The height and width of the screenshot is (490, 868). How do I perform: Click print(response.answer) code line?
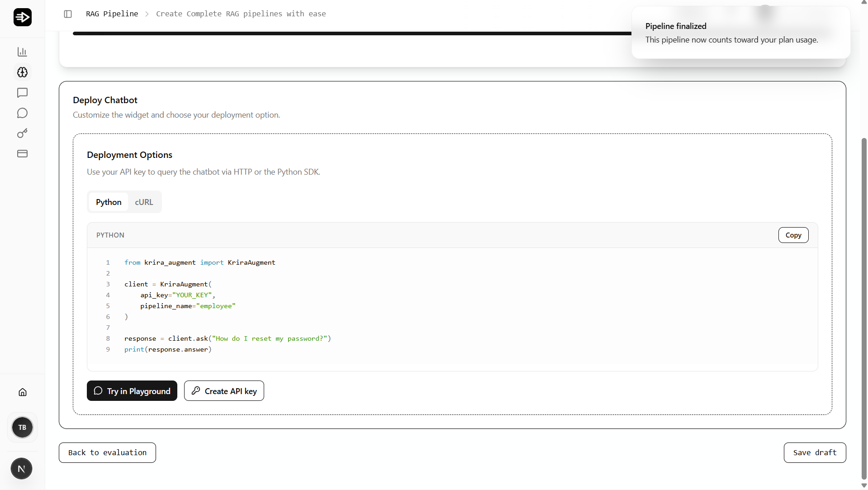click(x=168, y=349)
